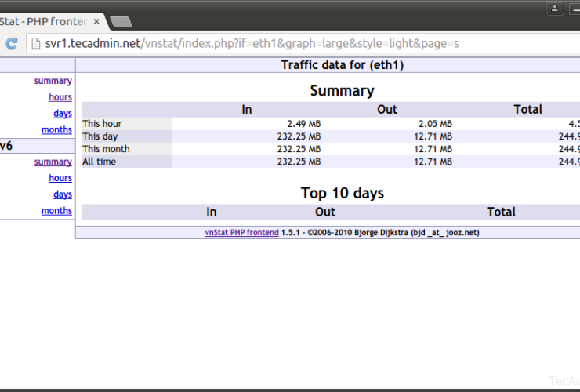Open the summary link above the v6 heading
The image size is (580, 392).
point(53,81)
